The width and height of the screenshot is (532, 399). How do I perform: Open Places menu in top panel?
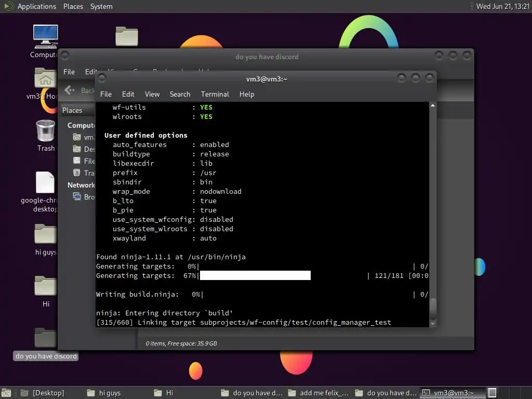(73, 6)
